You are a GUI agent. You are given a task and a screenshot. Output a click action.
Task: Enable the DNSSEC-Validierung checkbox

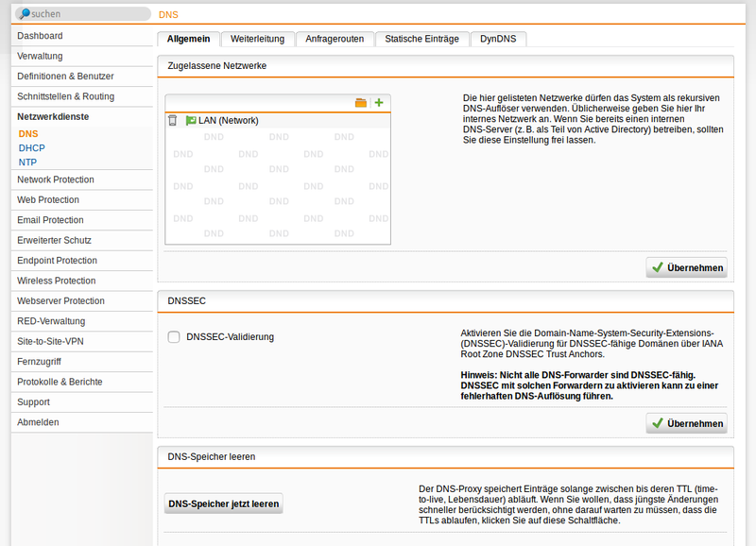coord(174,337)
